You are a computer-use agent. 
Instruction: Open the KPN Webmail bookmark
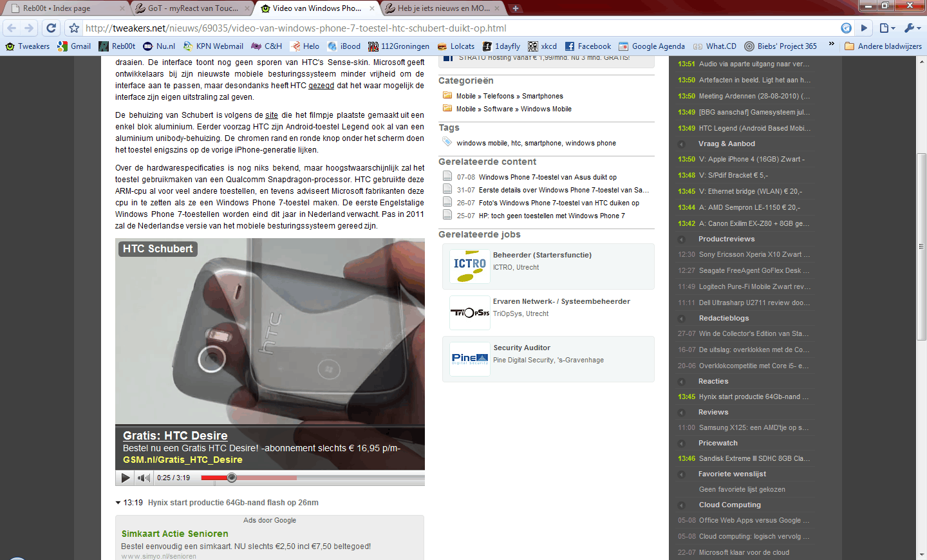[x=213, y=46]
